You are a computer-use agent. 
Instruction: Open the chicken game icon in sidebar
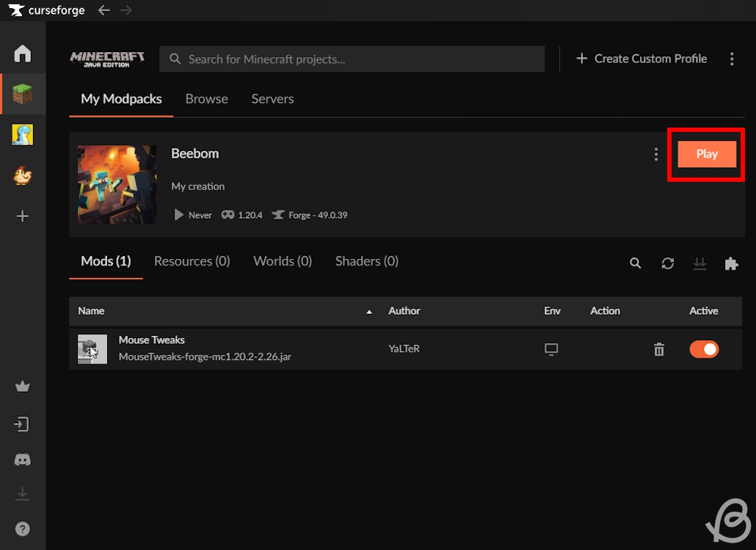pos(23,175)
